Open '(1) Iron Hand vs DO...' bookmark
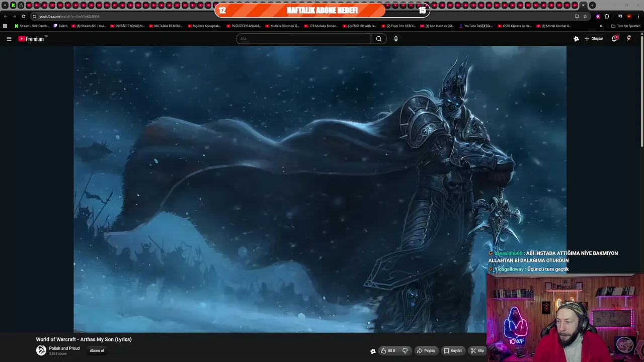This screenshot has width=644, height=362. click(437, 26)
